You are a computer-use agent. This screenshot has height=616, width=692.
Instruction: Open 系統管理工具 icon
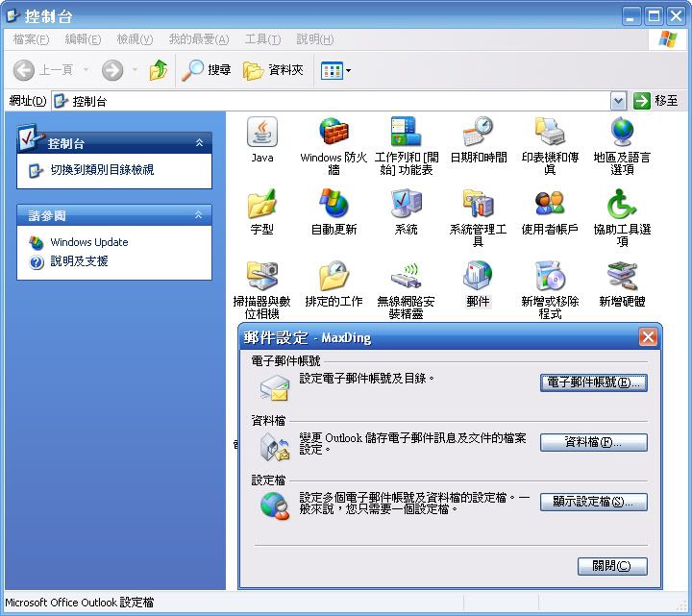[x=478, y=204]
